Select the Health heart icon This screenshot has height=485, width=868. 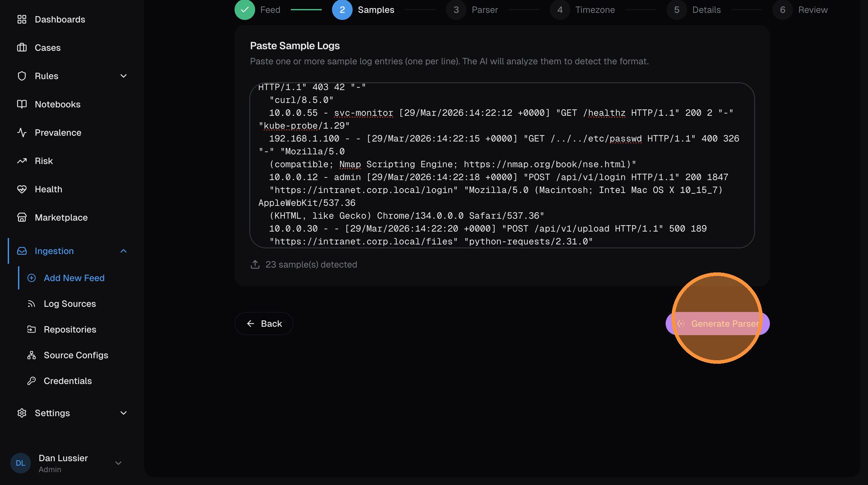[x=22, y=189]
